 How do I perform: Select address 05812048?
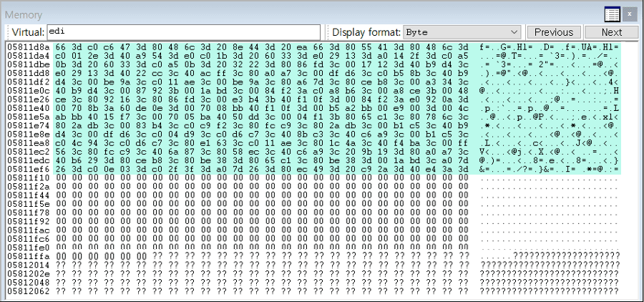click(29, 283)
